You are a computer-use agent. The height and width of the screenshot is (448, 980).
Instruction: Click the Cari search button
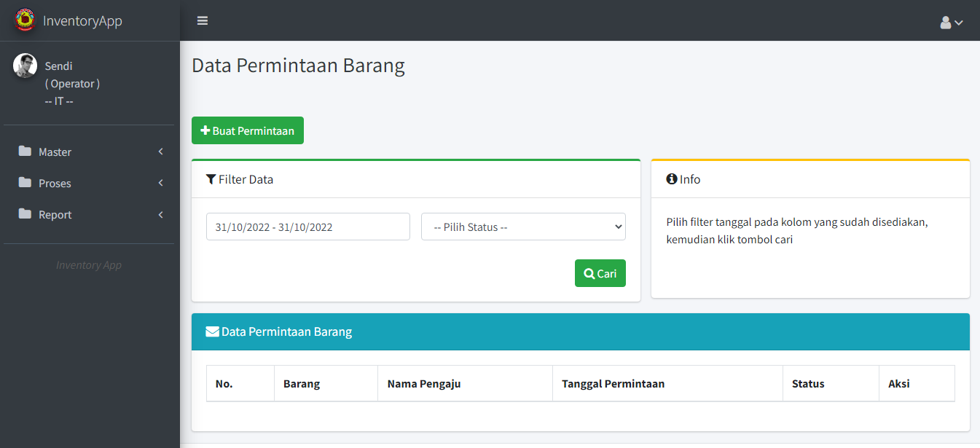click(600, 273)
